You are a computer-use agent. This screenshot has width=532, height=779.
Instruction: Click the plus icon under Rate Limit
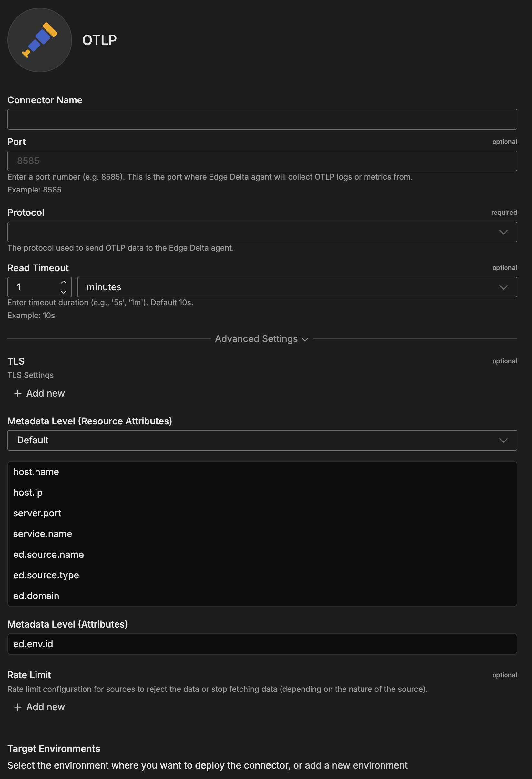[18, 707]
